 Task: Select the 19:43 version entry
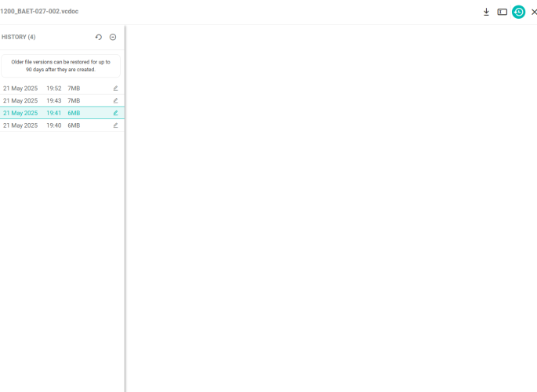[53, 100]
